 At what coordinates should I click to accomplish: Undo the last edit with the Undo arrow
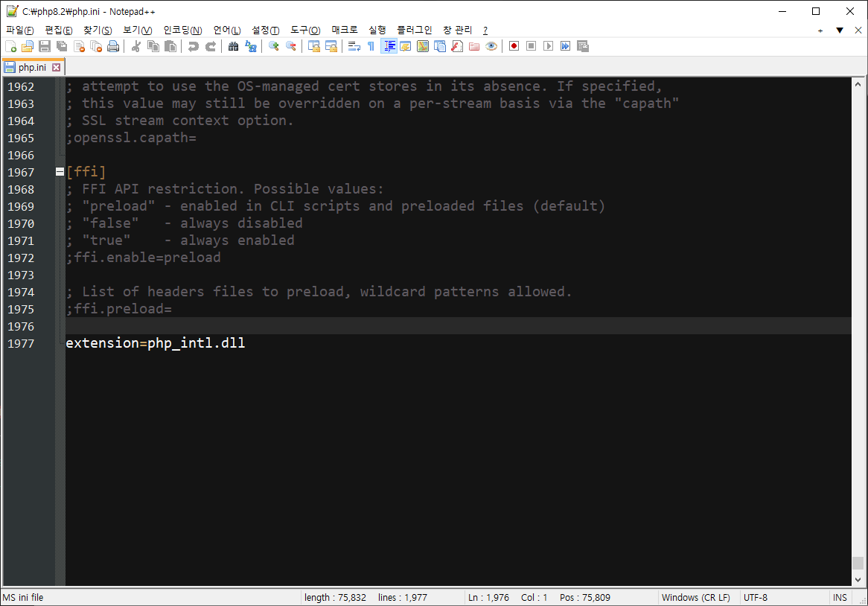point(194,46)
